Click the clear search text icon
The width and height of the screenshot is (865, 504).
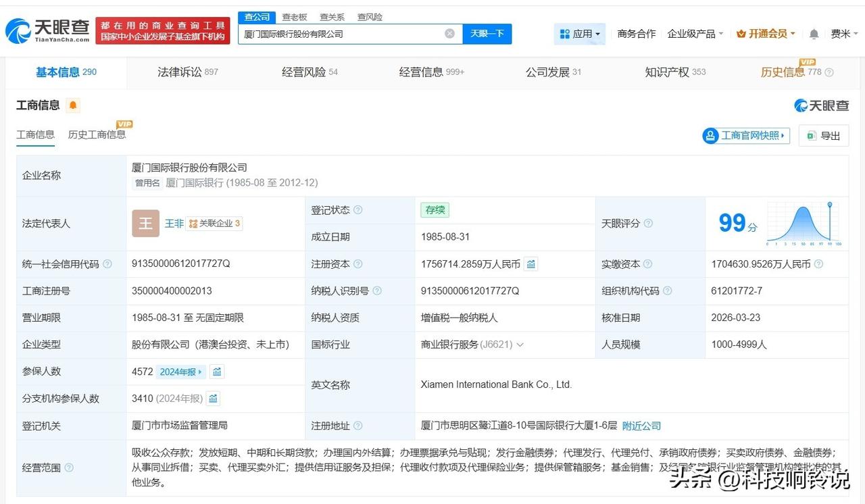point(449,34)
